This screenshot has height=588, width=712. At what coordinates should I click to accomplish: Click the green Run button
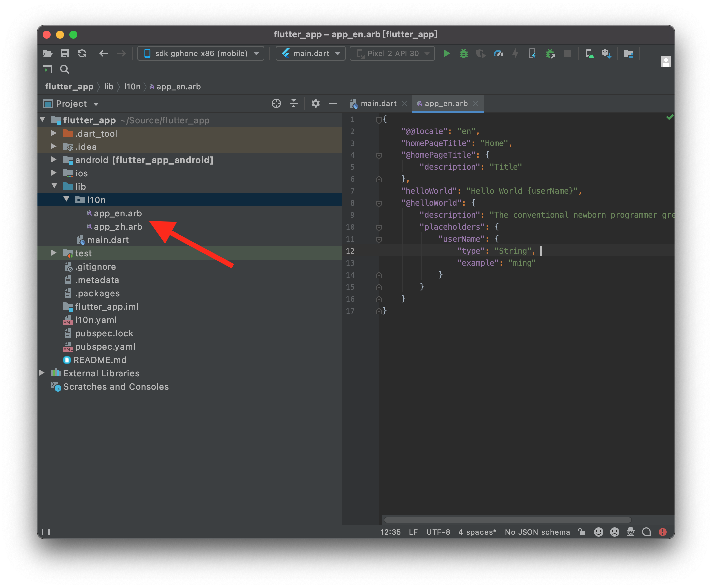pos(446,54)
